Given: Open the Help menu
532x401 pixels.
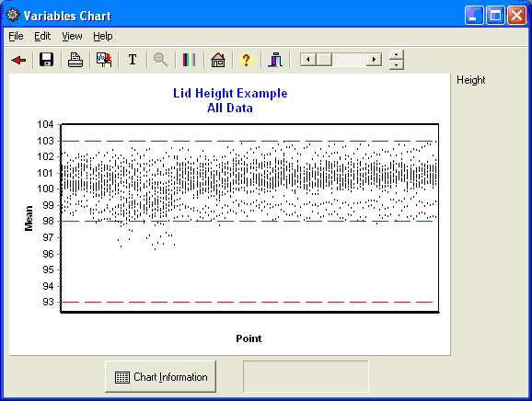Looking at the screenshot, I should (x=103, y=36).
